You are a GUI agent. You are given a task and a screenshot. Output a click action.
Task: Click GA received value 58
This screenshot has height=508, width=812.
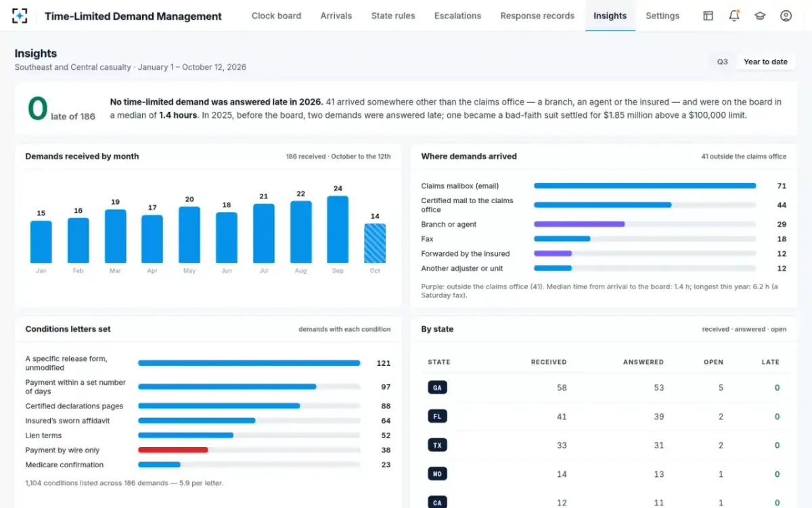click(x=562, y=387)
